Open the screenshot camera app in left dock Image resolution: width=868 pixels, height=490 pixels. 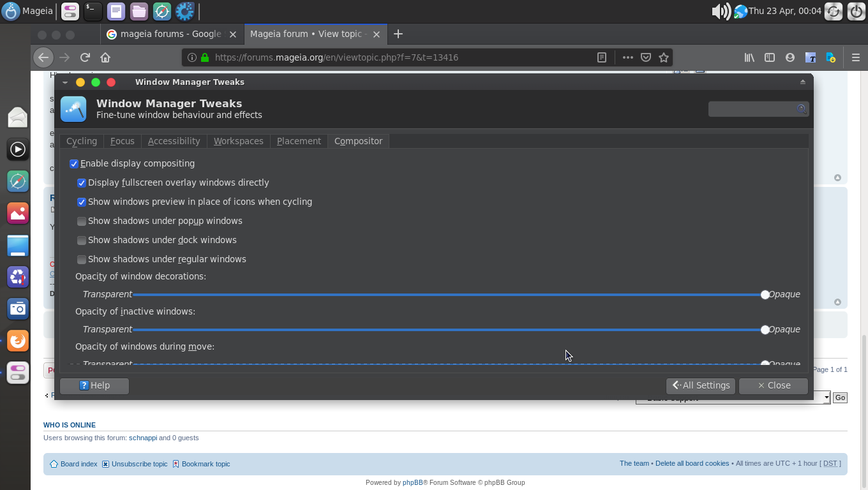point(18,309)
